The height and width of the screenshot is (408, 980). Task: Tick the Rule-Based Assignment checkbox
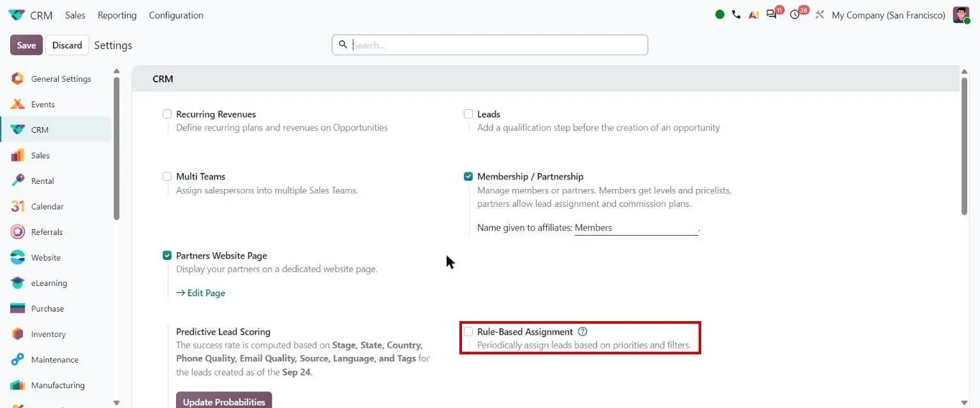[468, 331]
